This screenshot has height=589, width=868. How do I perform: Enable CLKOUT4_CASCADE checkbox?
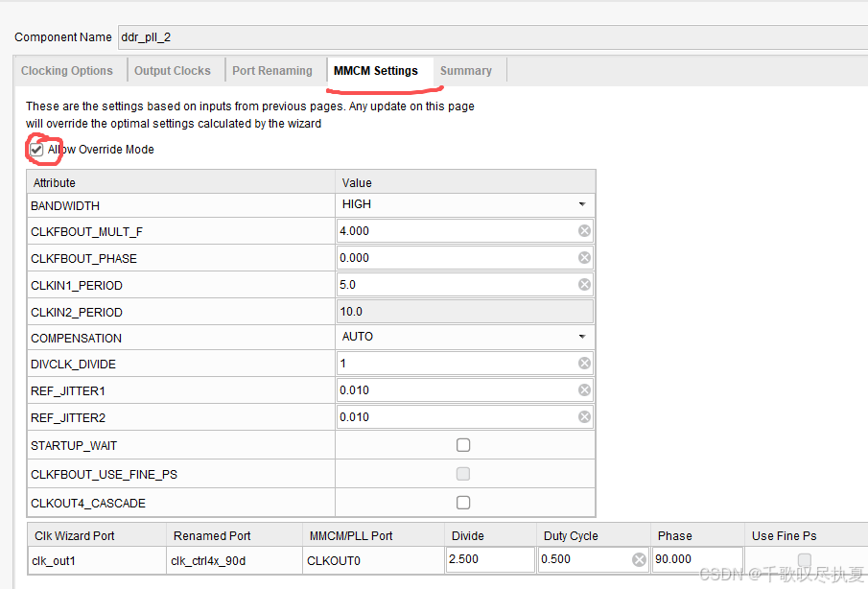click(x=463, y=503)
